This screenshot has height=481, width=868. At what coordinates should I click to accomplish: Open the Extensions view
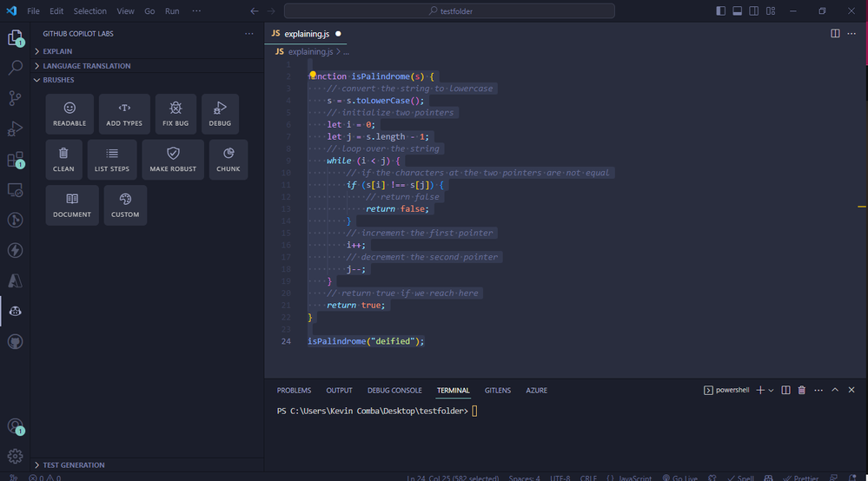point(15,160)
